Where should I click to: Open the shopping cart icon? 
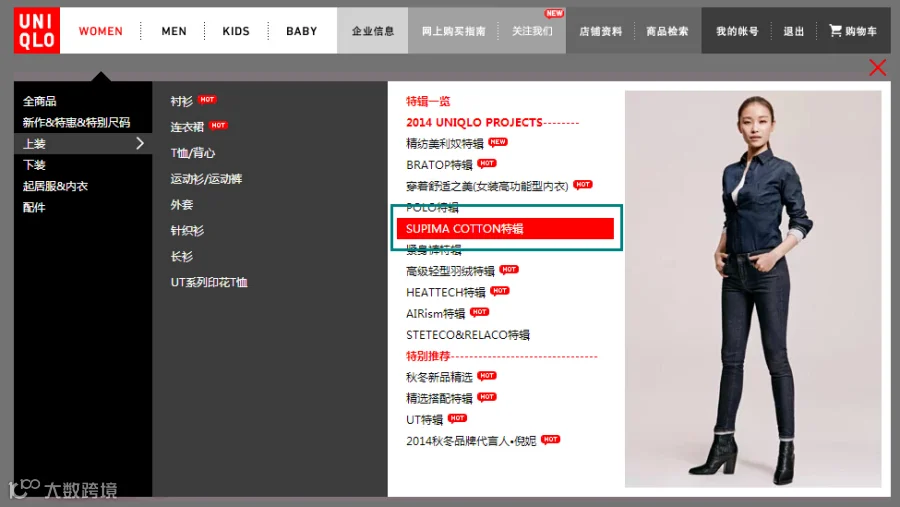(x=835, y=30)
